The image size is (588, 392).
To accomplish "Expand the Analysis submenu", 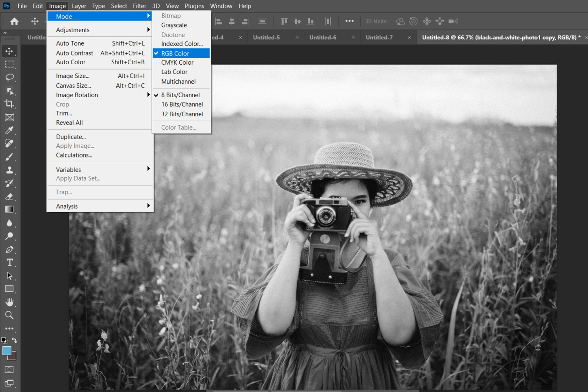I will pos(100,206).
